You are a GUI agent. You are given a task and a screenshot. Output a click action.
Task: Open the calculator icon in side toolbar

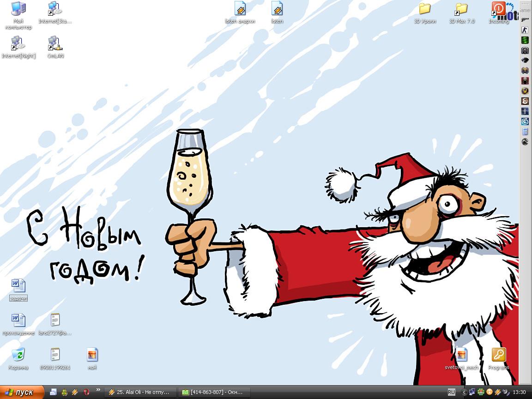click(525, 132)
